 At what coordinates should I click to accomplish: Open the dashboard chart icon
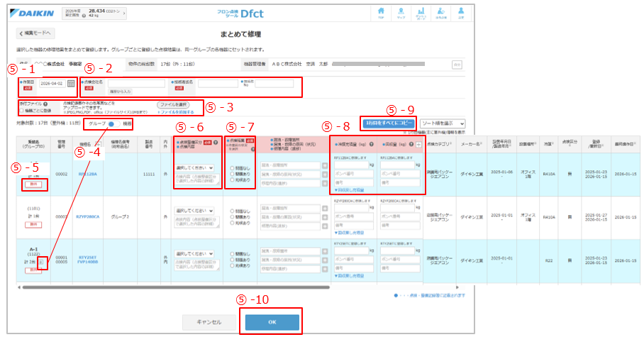point(420,13)
